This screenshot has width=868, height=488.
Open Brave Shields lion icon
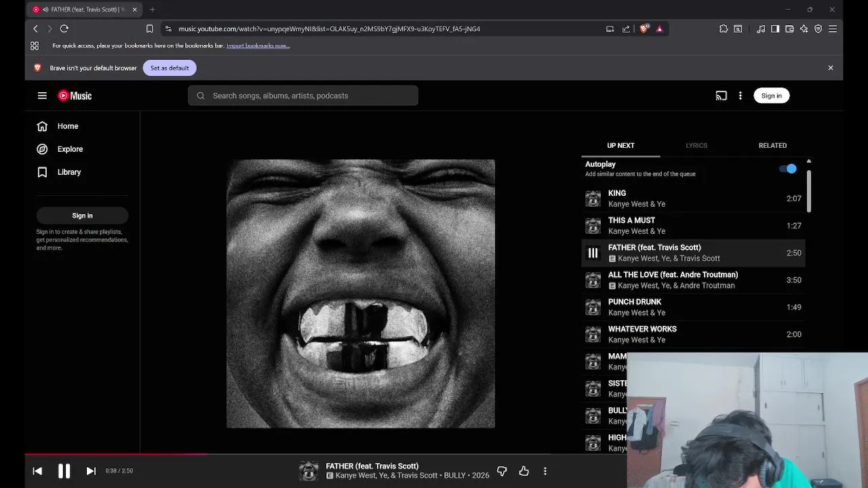[644, 28]
